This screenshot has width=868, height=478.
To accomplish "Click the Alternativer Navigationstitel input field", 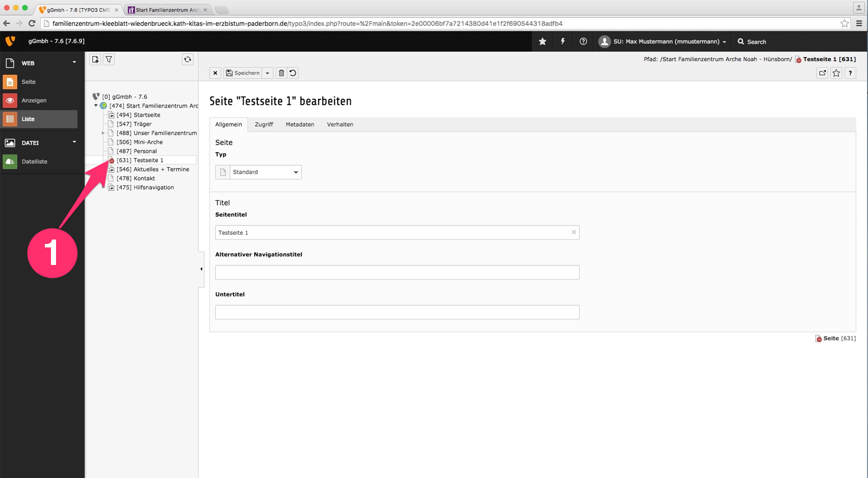I will click(397, 272).
